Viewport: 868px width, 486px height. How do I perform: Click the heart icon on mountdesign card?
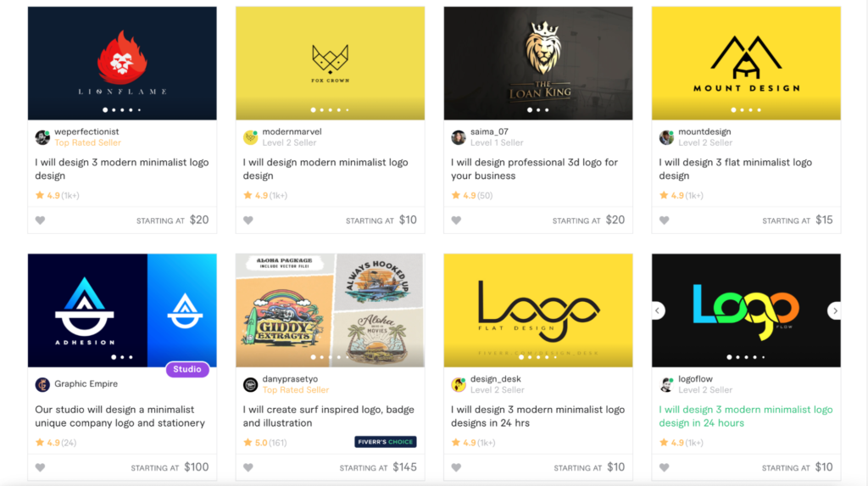[665, 220]
